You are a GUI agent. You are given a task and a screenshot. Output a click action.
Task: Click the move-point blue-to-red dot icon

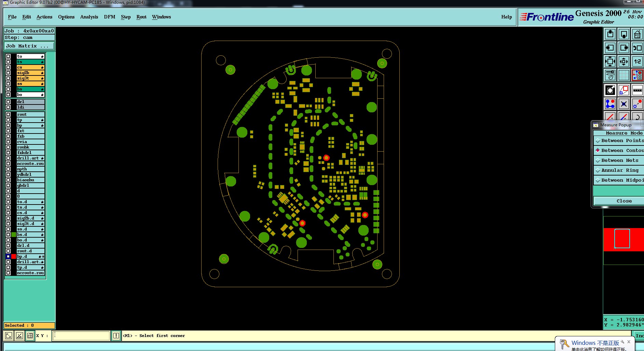(637, 104)
